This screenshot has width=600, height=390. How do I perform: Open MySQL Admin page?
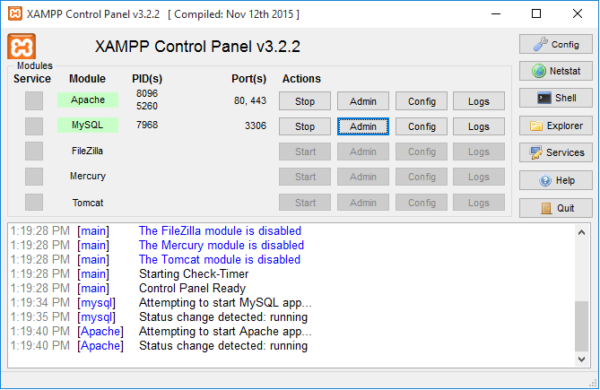363,126
